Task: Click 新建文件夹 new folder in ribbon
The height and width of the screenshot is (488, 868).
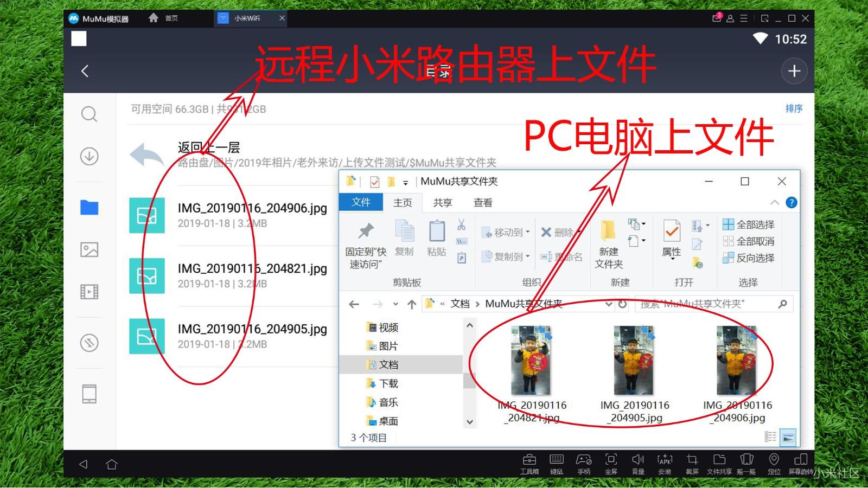Action: pyautogui.click(x=609, y=244)
